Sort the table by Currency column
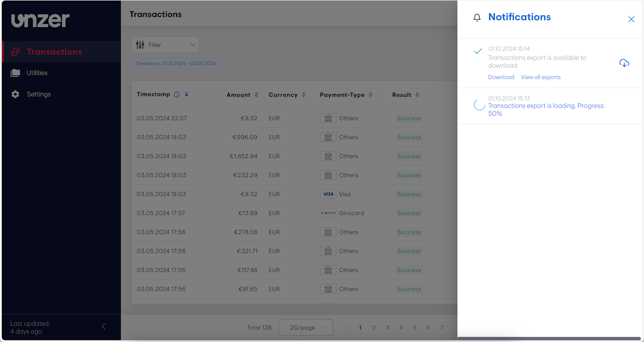This screenshot has height=342, width=644. tap(303, 95)
